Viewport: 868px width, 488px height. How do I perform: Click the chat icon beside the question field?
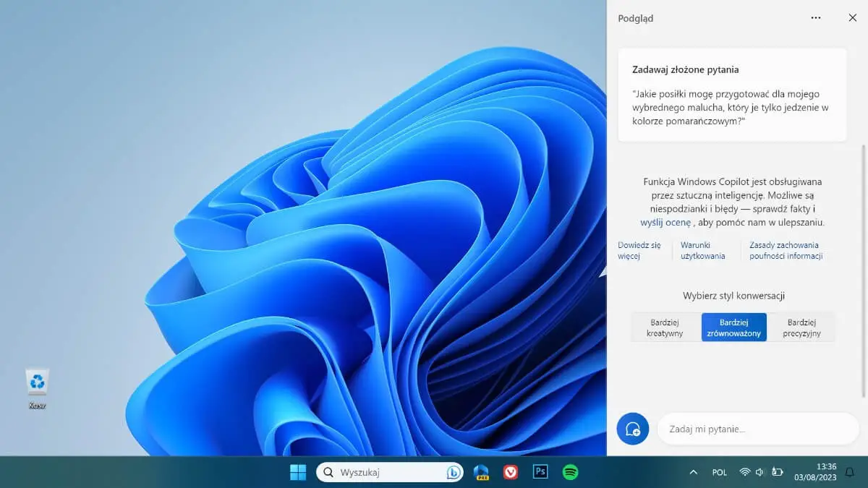632,428
